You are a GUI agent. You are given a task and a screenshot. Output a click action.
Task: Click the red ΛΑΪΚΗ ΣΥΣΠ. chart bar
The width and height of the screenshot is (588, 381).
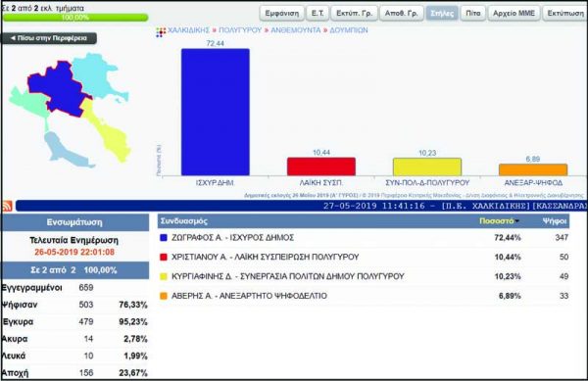[x=321, y=167]
